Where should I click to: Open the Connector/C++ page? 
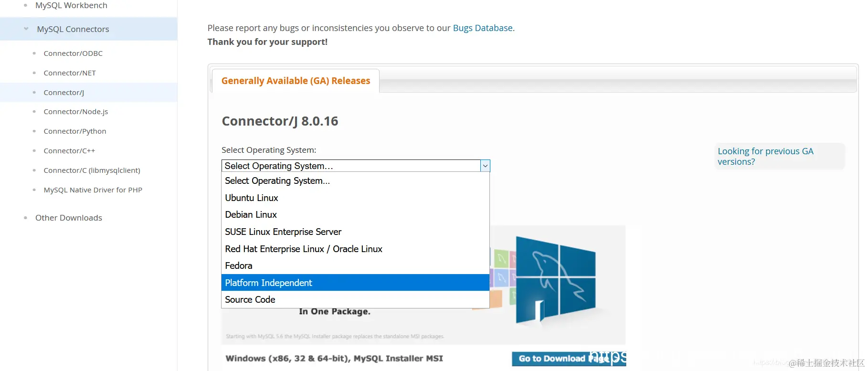click(69, 150)
